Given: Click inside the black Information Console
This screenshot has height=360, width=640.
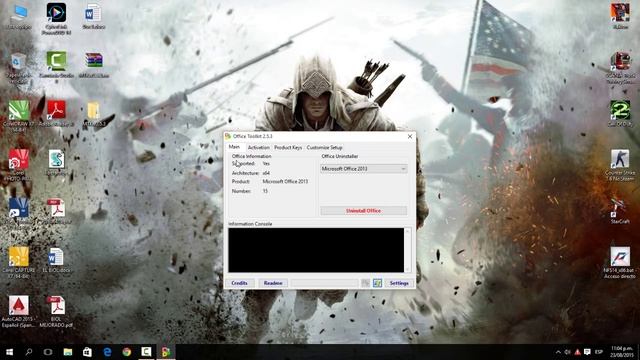Looking at the screenshot, I should [x=316, y=250].
